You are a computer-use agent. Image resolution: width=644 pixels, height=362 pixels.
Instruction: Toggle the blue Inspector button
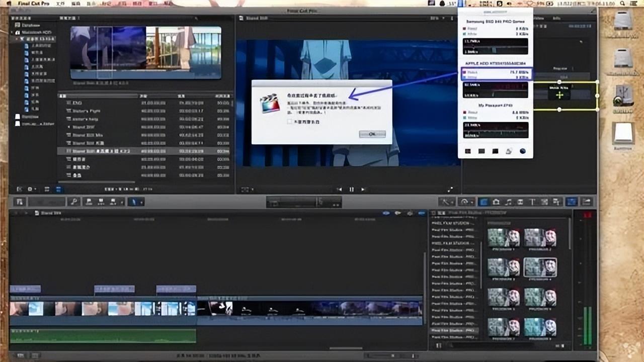[x=572, y=202]
